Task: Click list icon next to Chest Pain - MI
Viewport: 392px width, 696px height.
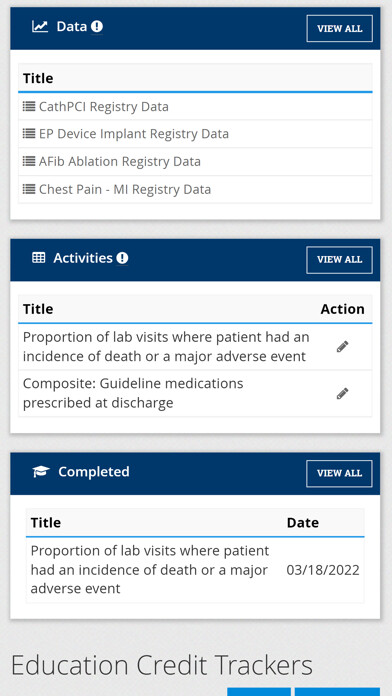Action: [x=29, y=189]
